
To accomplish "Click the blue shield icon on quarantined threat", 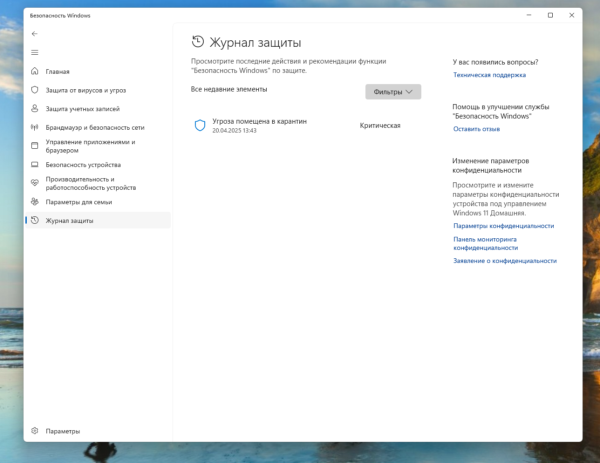I will (x=200, y=125).
